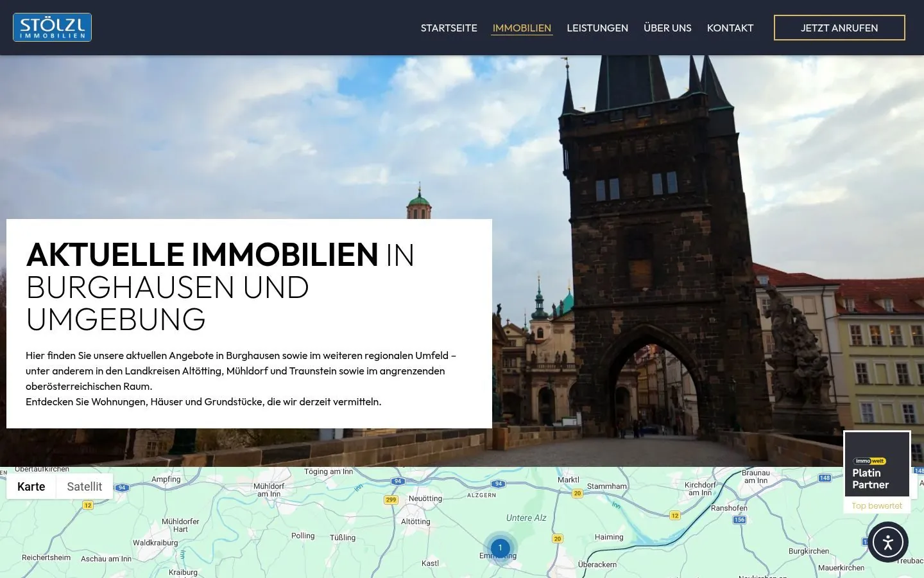This screenshot has height=578, width=924.
Task: Click Aschau am Inn map label
Action: (106, 559)
